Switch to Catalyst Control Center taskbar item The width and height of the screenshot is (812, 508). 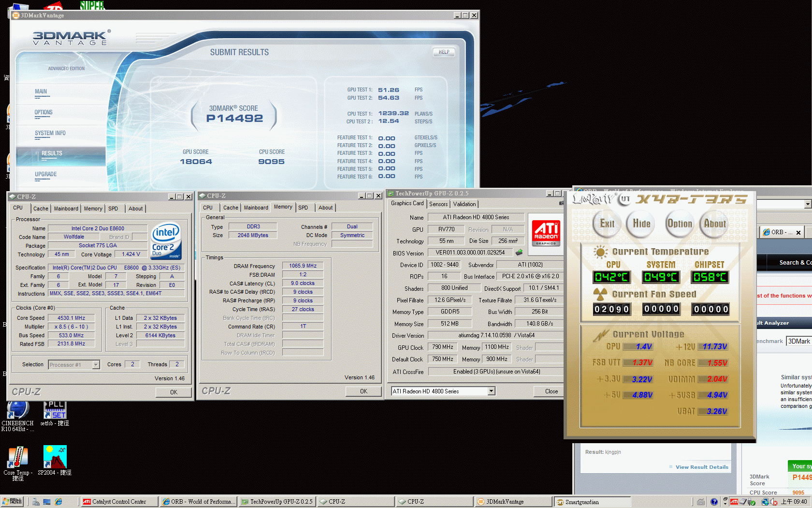click(x=119, y=502)
